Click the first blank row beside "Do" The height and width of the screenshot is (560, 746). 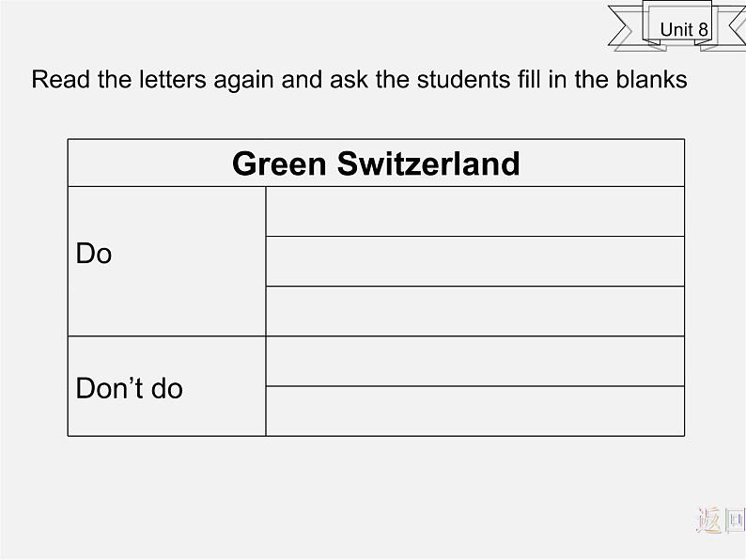tap(474, 211)
